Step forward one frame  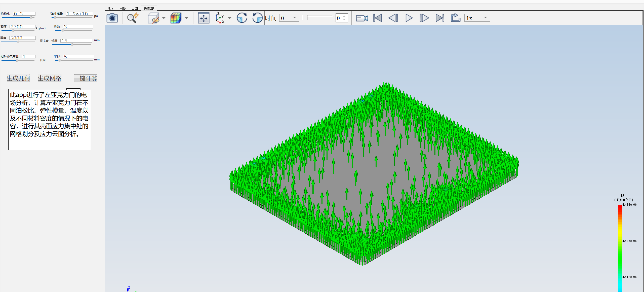tap(424, 18)
